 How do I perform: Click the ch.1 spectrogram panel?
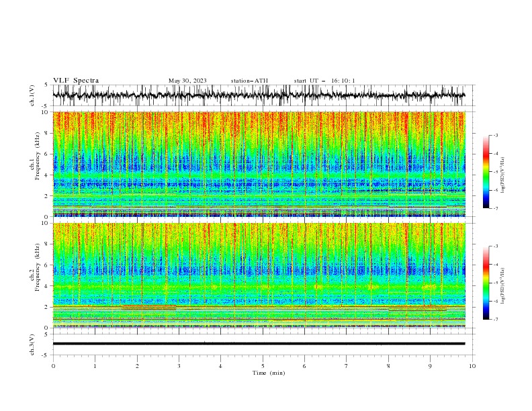(x=259, y=164)
